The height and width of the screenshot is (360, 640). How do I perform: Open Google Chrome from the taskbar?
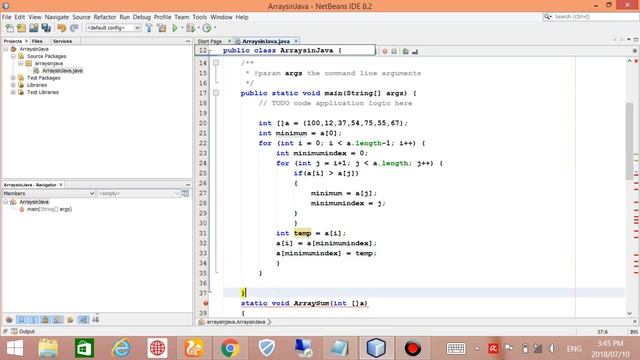click(230, 348)
